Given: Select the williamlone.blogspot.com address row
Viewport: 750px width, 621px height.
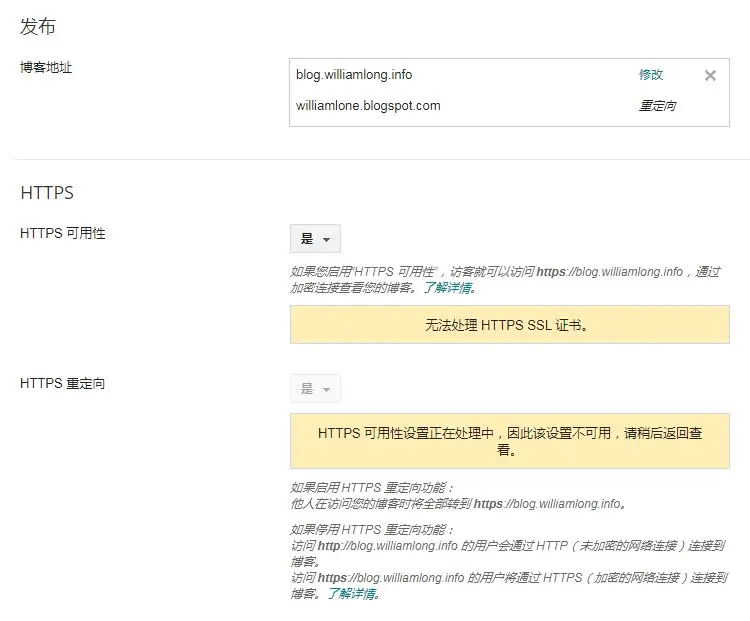Looking at the screenshot, I should click(368, 106).
